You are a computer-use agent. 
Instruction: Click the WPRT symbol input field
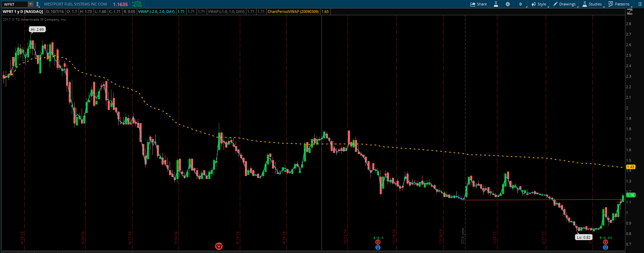[x=15, y=4]
